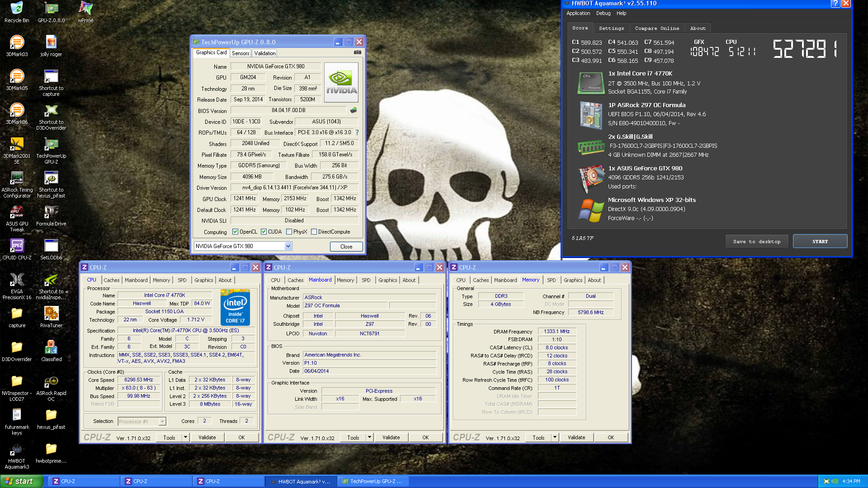Open Shortcut to D3DOverrider icon

click(51, 117)
